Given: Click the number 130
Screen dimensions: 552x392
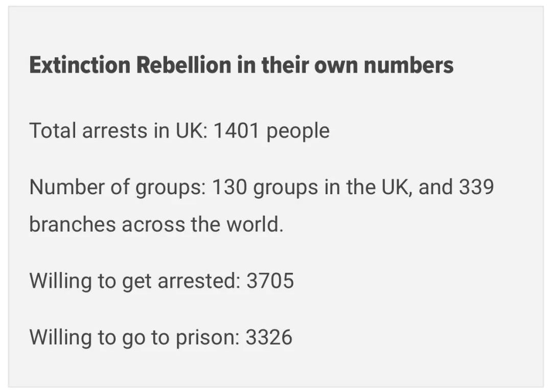Looking at the screenshot, I should (229, 188).
